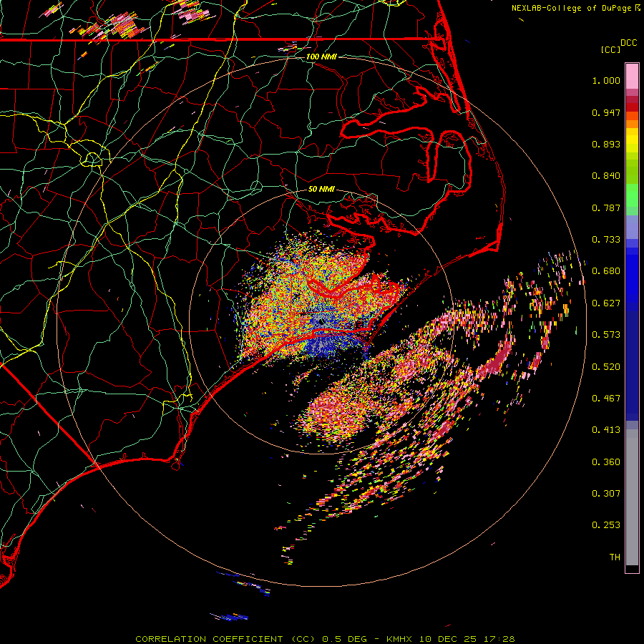This screenshot has height=644, width=644.
Task: Click the TH threshold label
Action: tap(615, 557)
